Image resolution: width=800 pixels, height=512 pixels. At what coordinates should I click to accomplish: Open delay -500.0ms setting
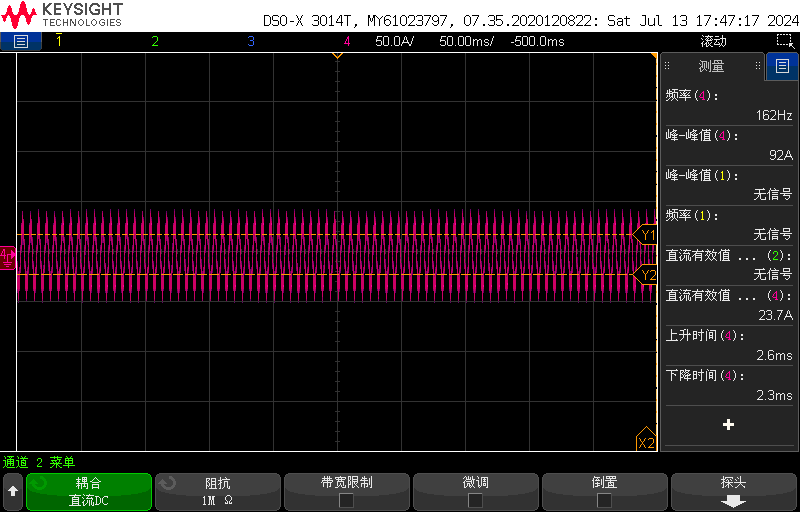pos(537,41)
